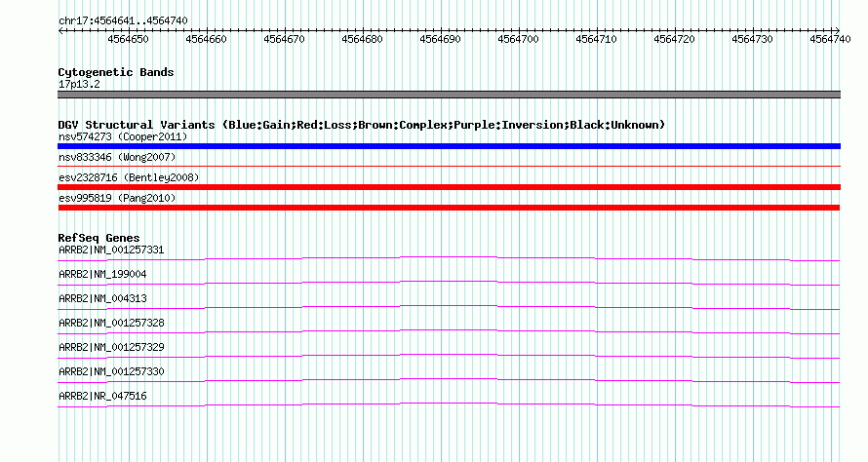Select ruler position 4564720
The image size is (868, 462).
[674, 39]
